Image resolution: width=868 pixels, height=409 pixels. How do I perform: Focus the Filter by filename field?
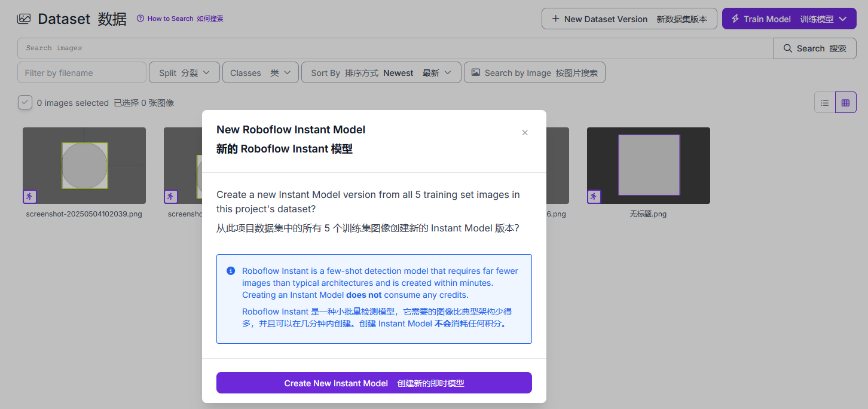tap(82, 73)
